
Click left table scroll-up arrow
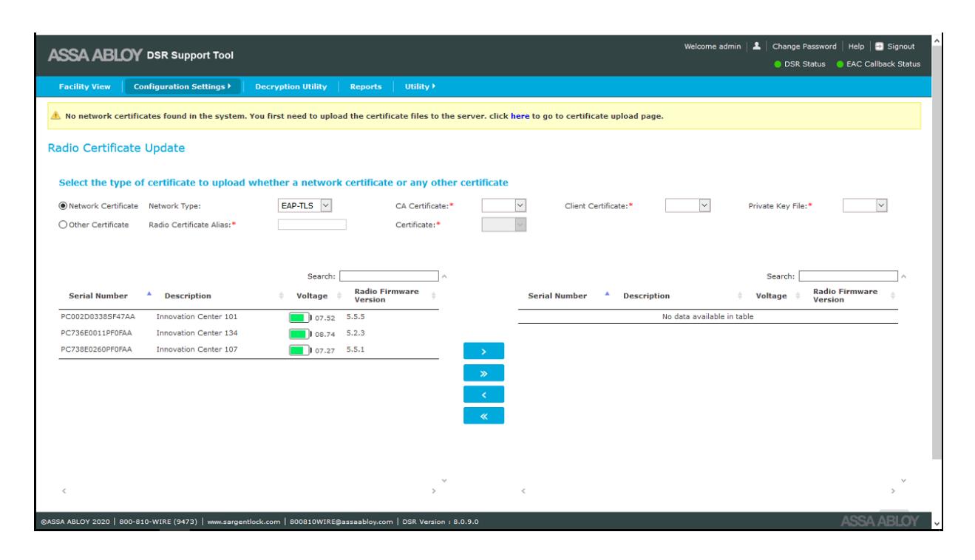(444, 277)
